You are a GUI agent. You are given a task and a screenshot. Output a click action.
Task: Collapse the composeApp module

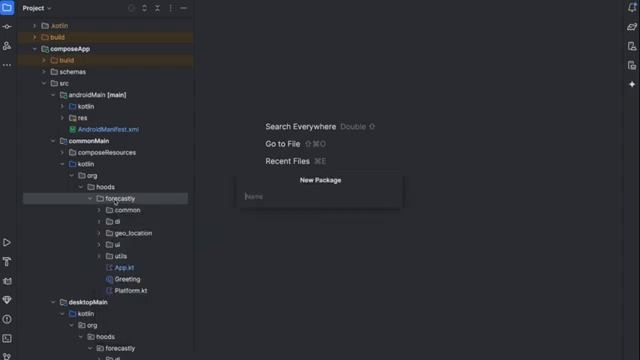tap(35, 49)
